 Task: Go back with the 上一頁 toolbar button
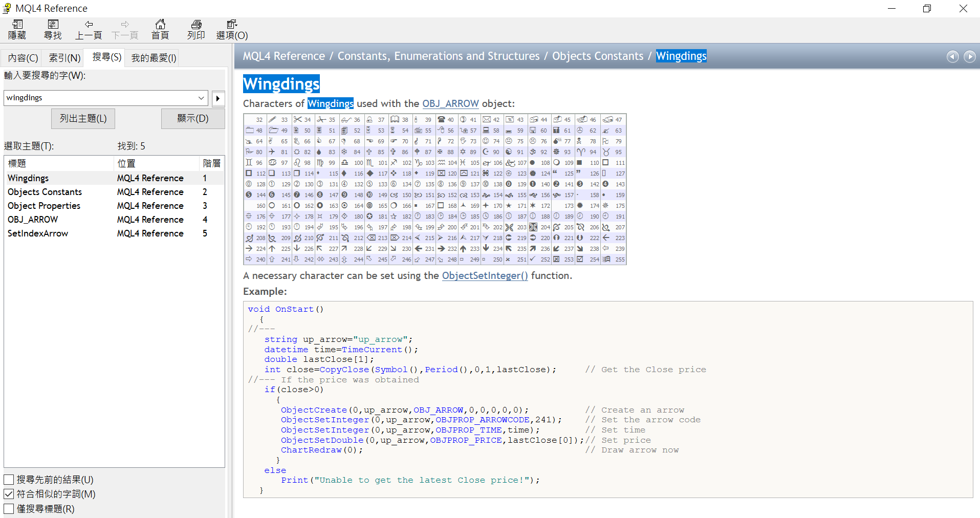pyautogui.click(x=89, y=30)
